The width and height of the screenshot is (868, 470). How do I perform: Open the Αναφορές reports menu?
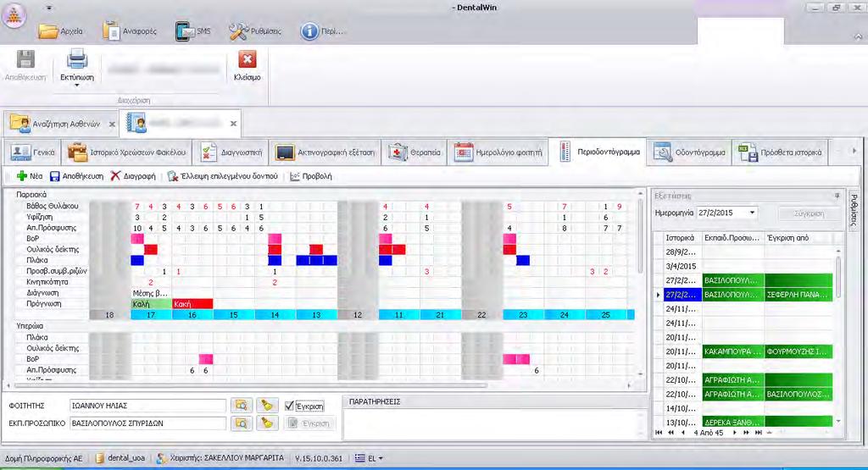click(x=130, y=31)
